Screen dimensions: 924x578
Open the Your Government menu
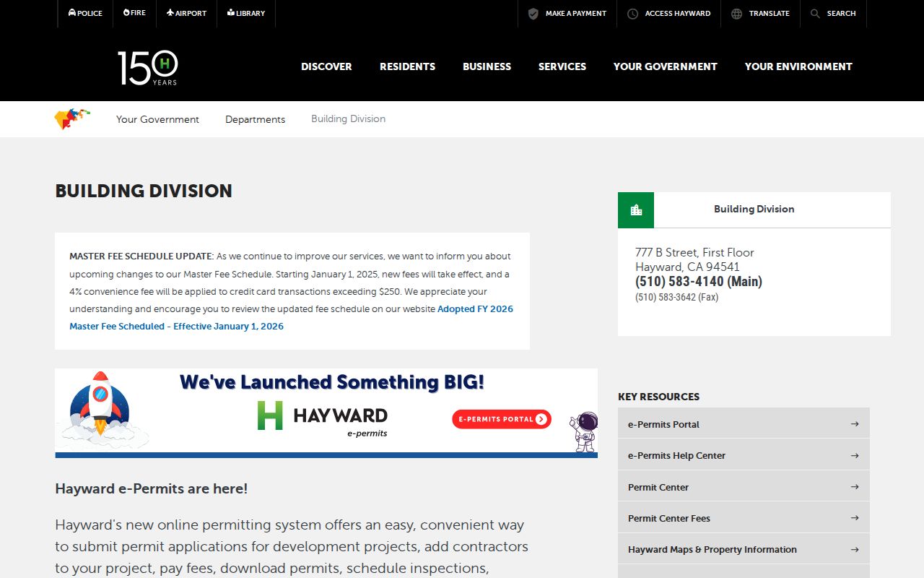(x=666, y=66)
